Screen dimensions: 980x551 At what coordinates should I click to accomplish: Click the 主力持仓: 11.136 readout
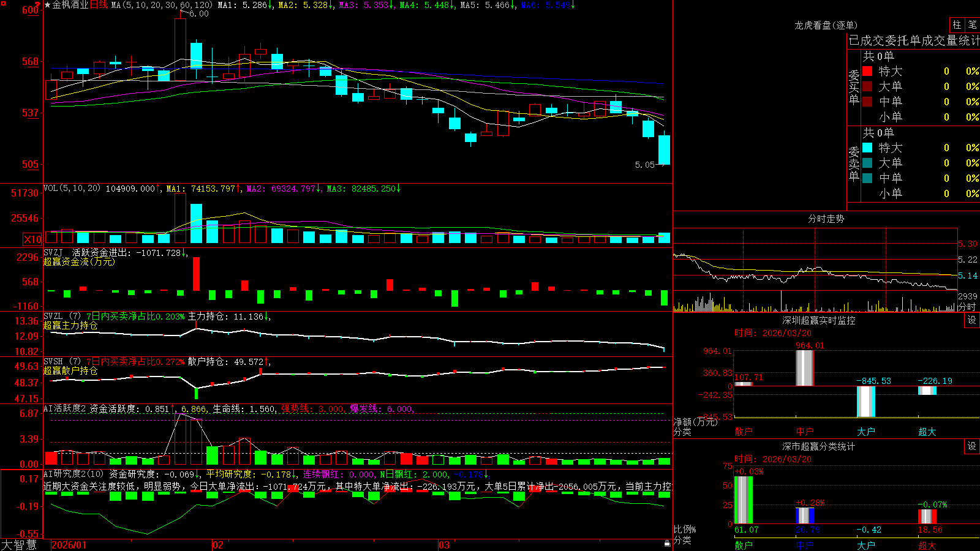pos(228,317)
